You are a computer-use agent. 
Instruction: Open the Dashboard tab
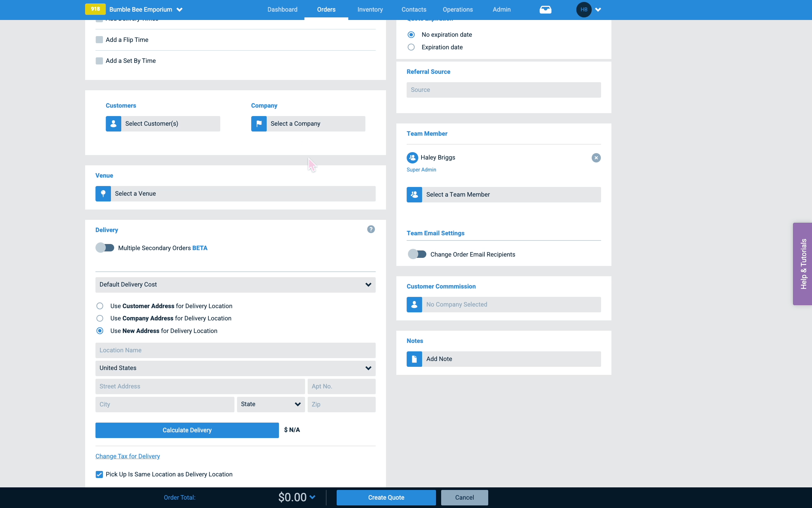[x=282, y=9]
